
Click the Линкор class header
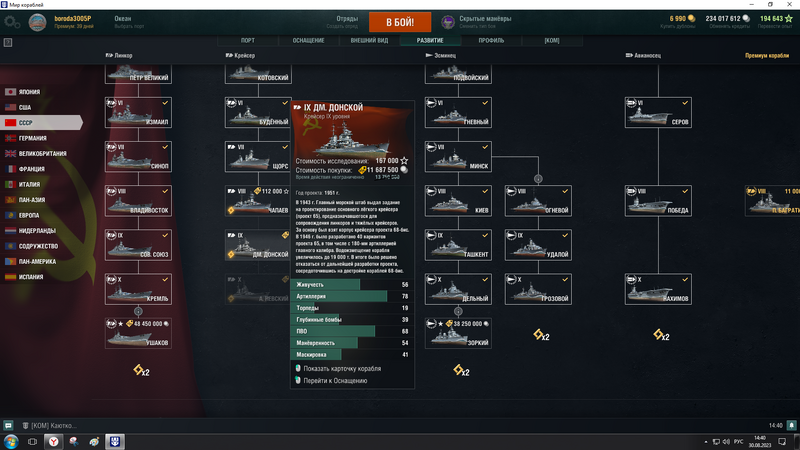(x=119, y=56)
